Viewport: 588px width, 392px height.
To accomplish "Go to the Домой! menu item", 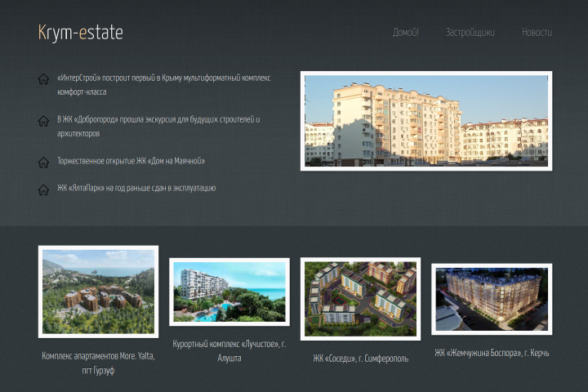I will point(405,33).
